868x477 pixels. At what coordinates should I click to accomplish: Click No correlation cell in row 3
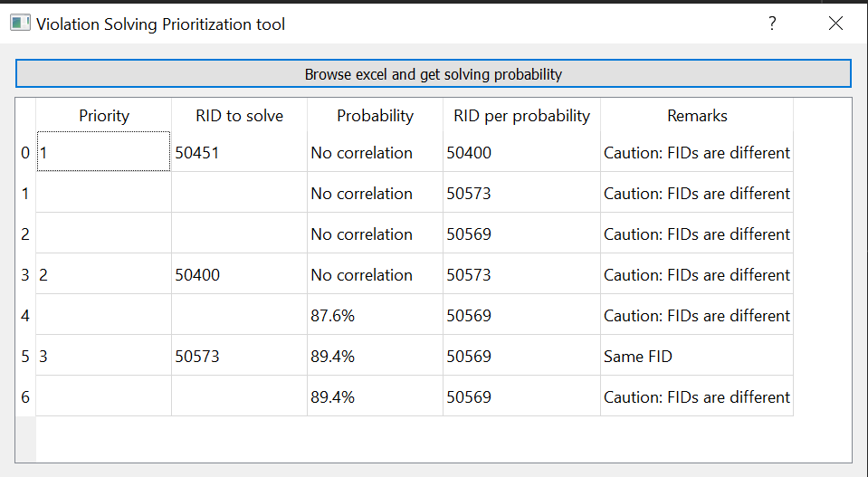(375, 274)
